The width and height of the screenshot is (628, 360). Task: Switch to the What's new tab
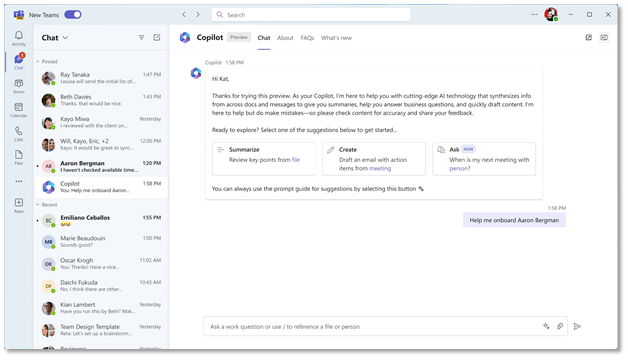pos(336,38)
